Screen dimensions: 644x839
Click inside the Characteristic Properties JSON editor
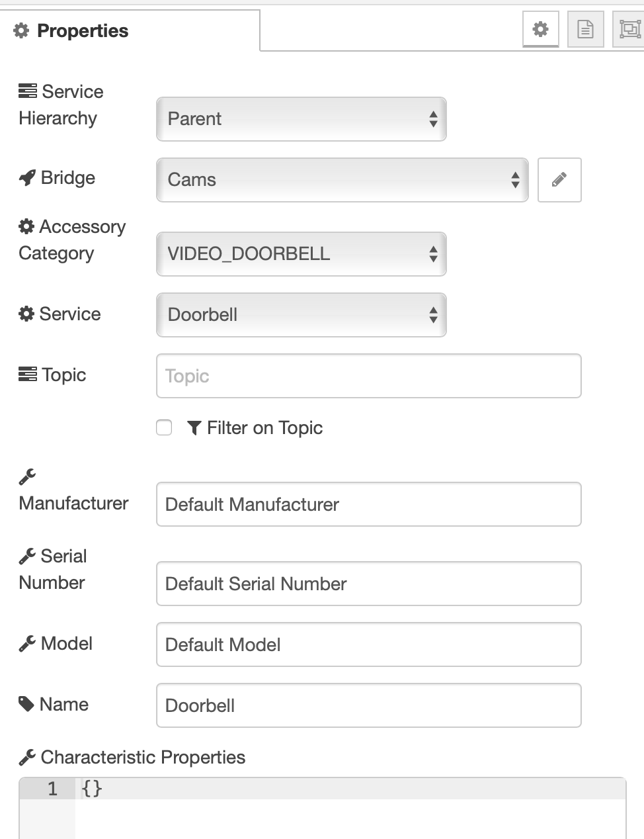click(350, 809)
